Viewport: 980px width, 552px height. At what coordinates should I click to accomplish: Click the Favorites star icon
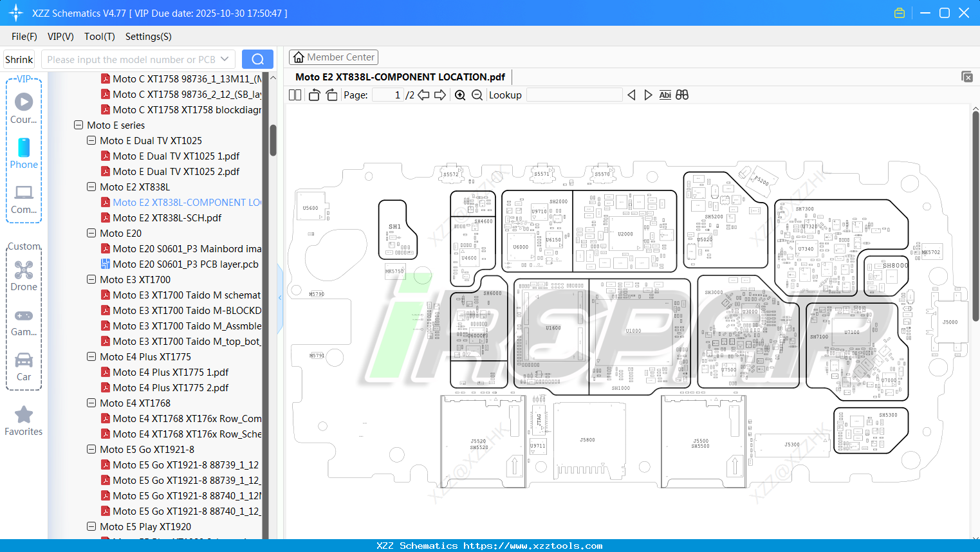24,414
